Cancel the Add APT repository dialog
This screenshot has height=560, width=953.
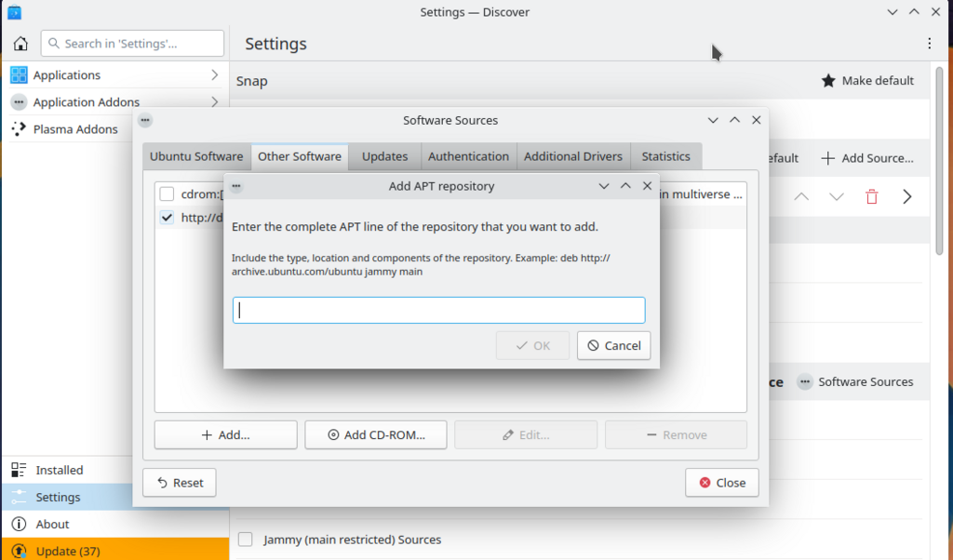click(613, 345)
